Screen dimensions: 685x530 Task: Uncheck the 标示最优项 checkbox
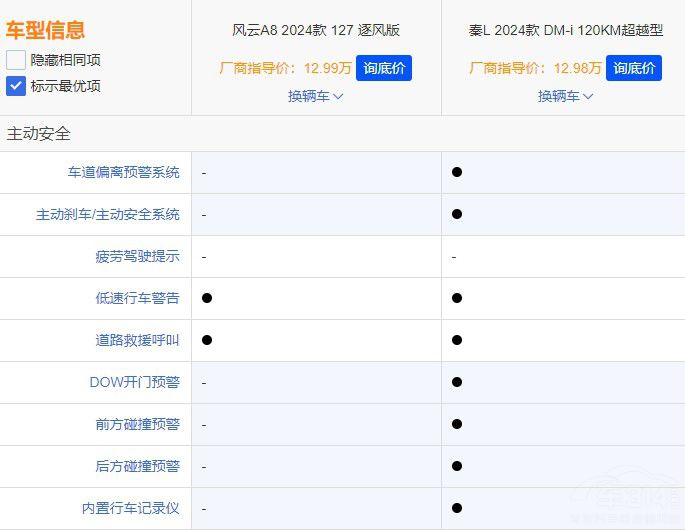(x=16, y=86)
